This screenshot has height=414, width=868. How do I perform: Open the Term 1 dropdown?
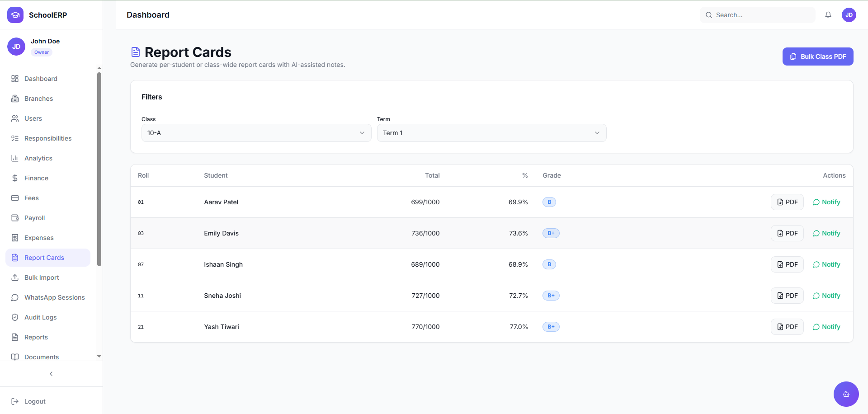[492, 133]
